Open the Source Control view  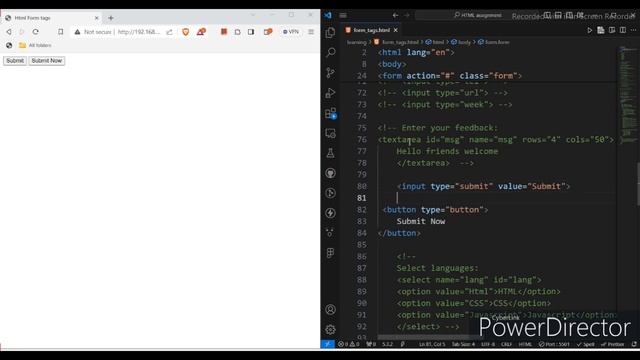(331, 73)
